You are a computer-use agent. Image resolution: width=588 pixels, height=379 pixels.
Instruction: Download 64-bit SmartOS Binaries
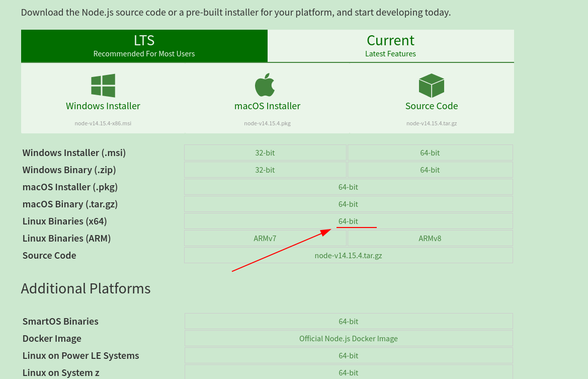[x=349, y=321]
